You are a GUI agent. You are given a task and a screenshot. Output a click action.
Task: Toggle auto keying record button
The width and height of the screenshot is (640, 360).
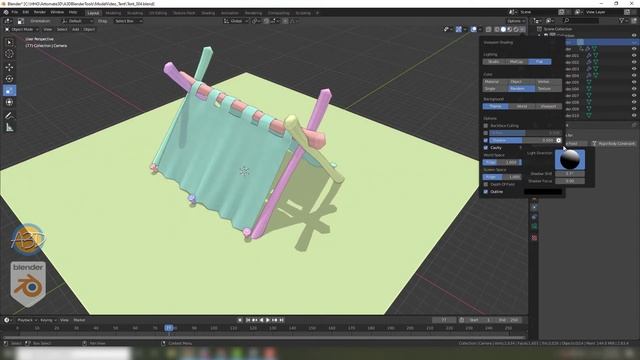point(240,320)
